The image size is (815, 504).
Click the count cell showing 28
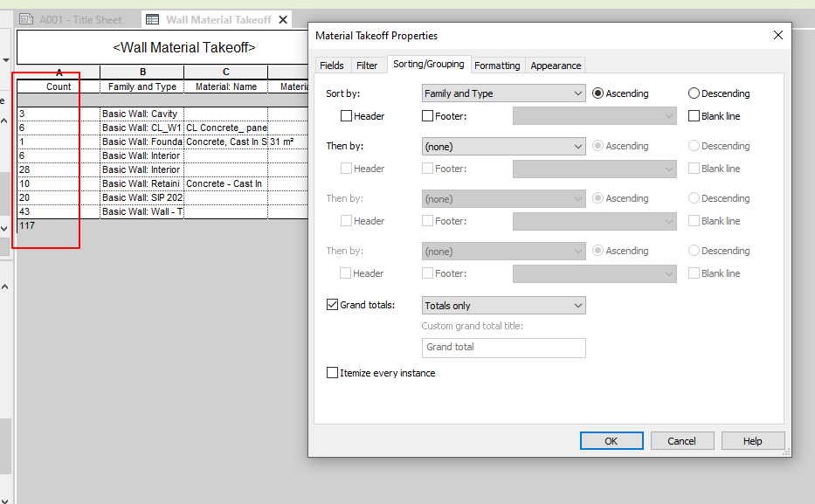pyautogui.click(x=59, y=170)
